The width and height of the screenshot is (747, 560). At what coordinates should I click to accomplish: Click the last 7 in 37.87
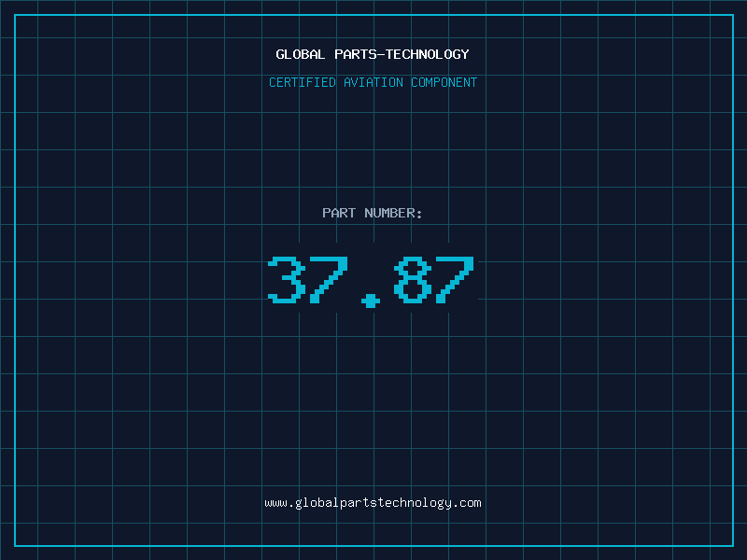click(455, 279)
